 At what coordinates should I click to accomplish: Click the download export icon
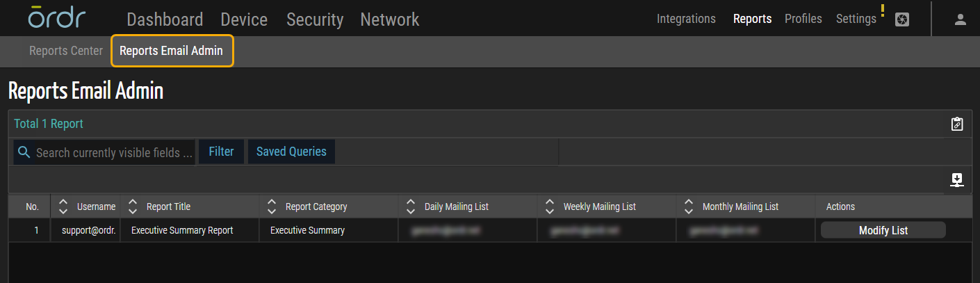(957, 180)
